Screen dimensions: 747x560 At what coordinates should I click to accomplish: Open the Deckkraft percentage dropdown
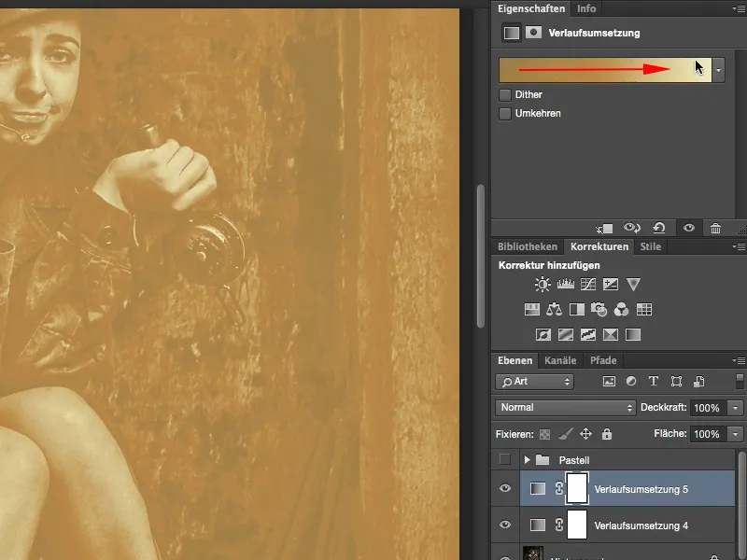click(x=733, y=407)
